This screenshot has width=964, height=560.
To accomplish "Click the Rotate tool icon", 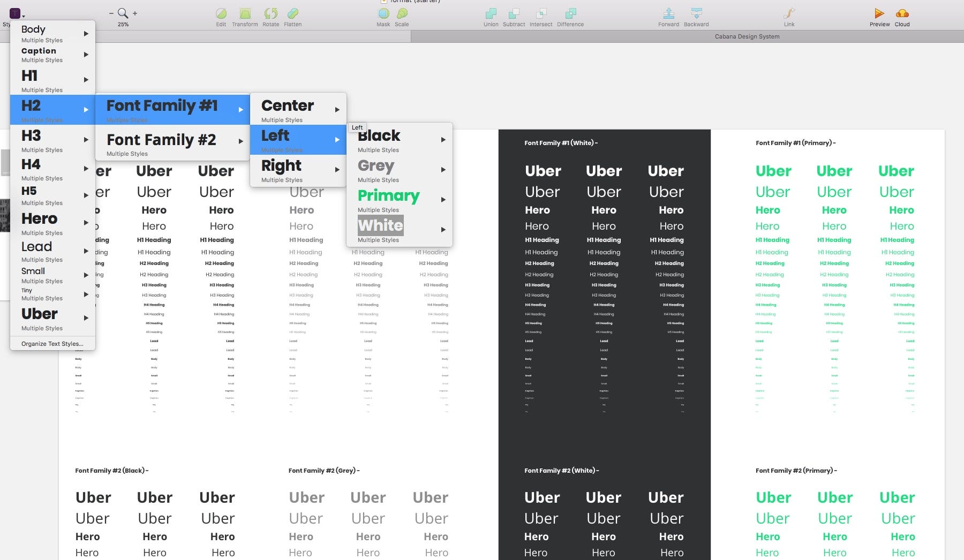I will point(270,13).
